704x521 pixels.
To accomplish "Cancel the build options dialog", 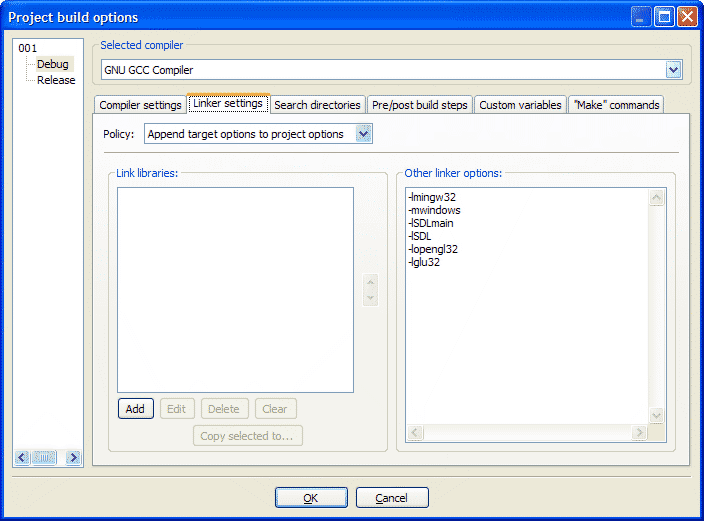I will coord(391,498).
